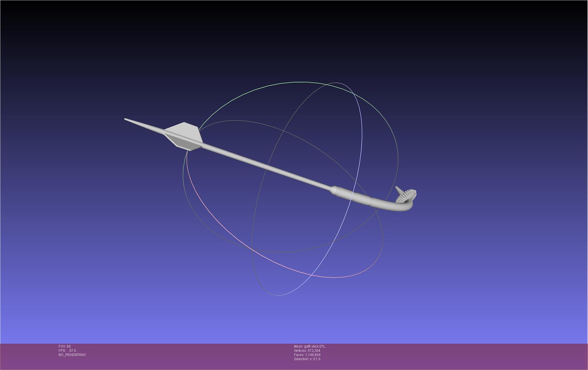Screen dimensions: 588x370
Task: Click the hexagonal blade of the 3D model
Action: tap(183, 136)
